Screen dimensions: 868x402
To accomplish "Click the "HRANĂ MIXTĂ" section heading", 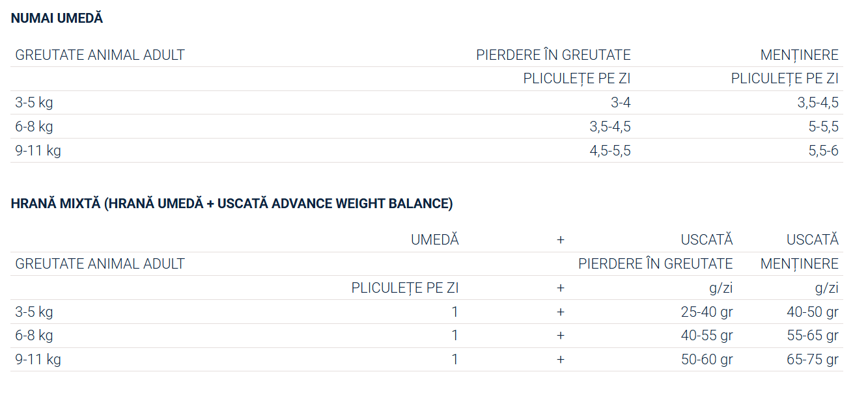I will pyautogui.click(x=231, y=204).
